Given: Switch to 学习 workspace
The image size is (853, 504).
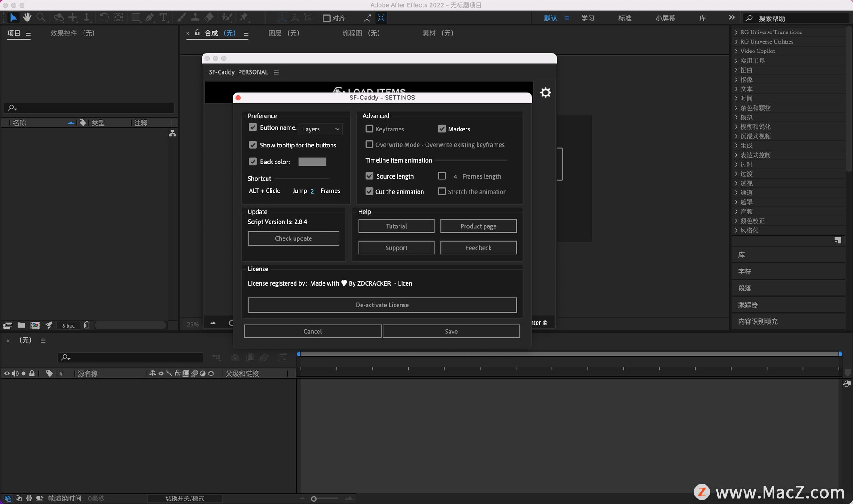Looking at the screenshot, I should click(x=587, y=18).
